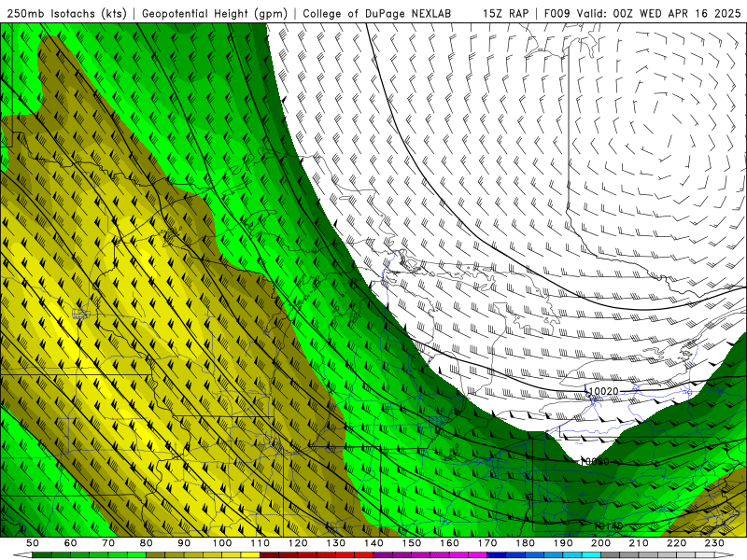The image size is (747, 560).
Task: Click the 220 value on the color scale
Action: coord(677,543)
